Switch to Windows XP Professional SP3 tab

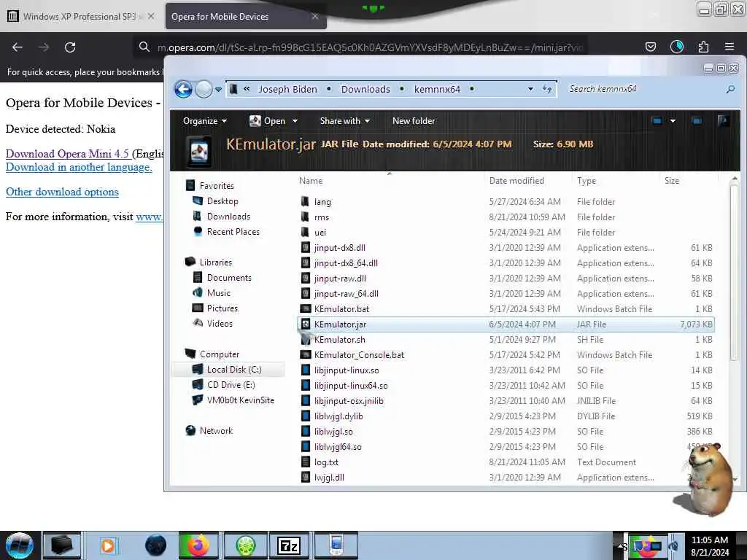pyautogui.click(x=81, y=16)
